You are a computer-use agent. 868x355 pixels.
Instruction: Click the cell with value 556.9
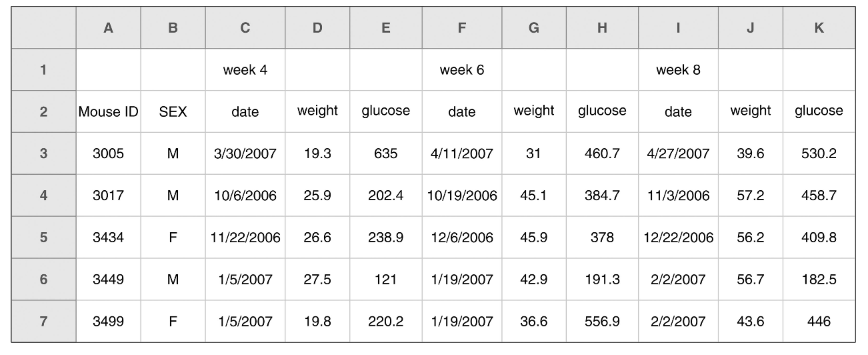(602, 322)
